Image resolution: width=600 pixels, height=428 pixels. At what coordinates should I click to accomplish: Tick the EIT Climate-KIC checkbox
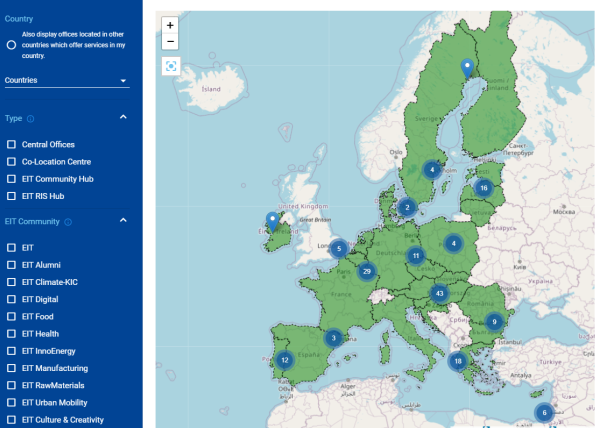pos(12,282)
